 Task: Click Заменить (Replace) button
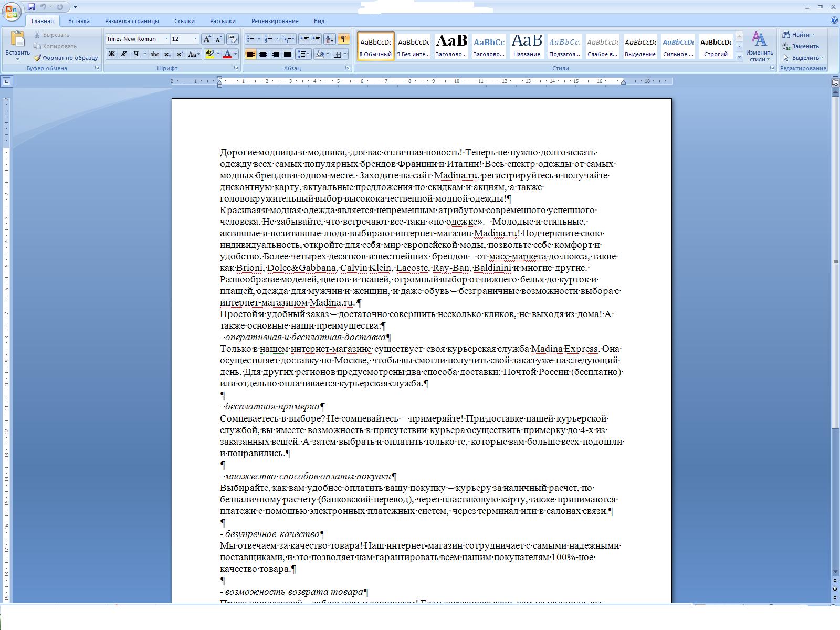pyautogui.click(x=801, y=46)
